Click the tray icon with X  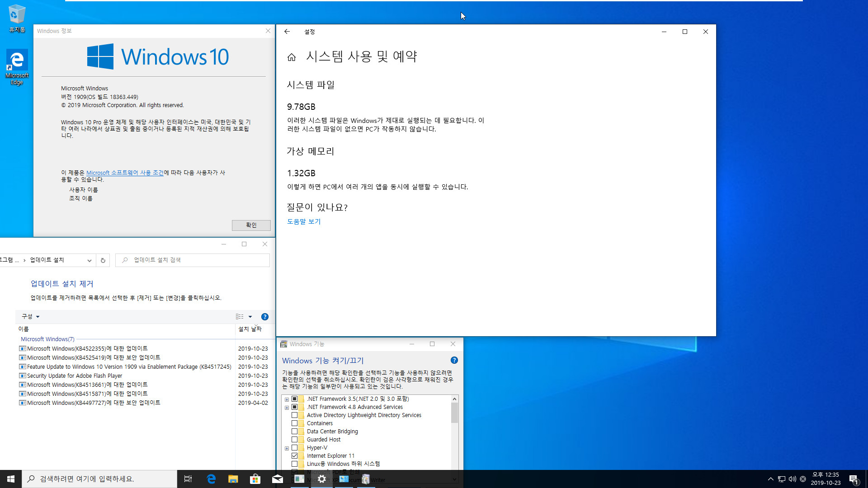coord(803,479)
